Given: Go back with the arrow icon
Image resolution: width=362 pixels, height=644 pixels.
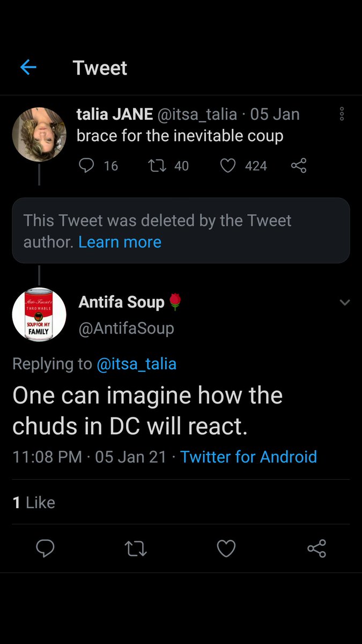Looking at the screenshot, I should (x=28, y=68).
